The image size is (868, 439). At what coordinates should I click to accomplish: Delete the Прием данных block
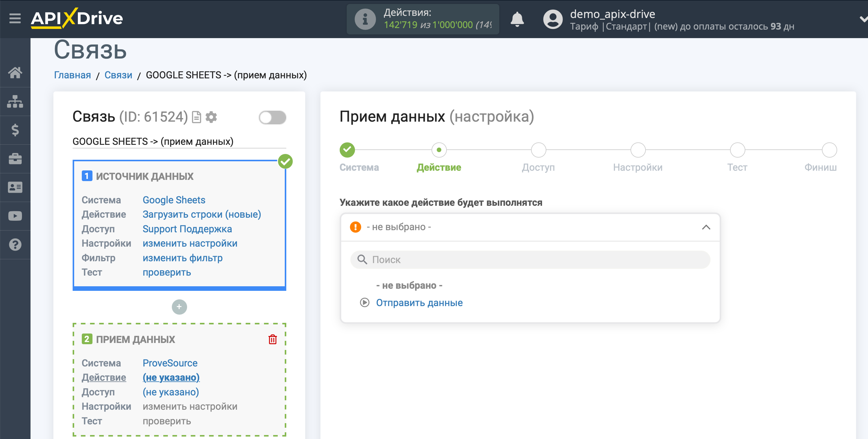(x=273, y=339)
